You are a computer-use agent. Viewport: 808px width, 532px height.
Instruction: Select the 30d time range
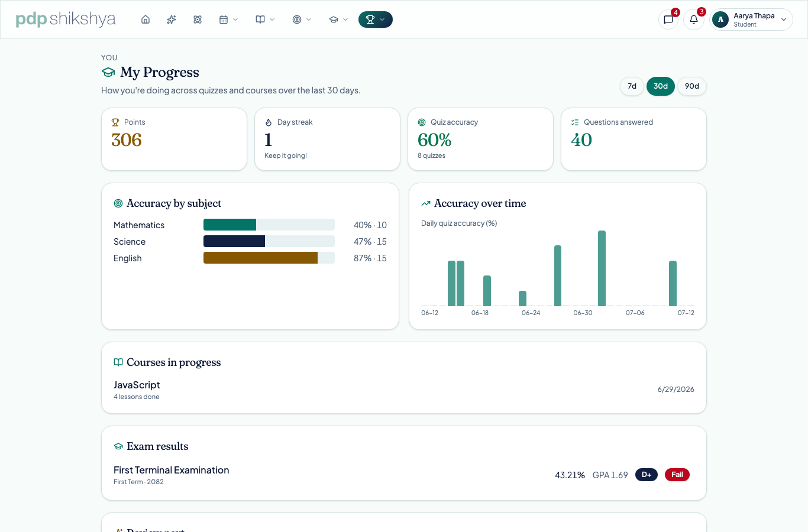click(661, 86)
